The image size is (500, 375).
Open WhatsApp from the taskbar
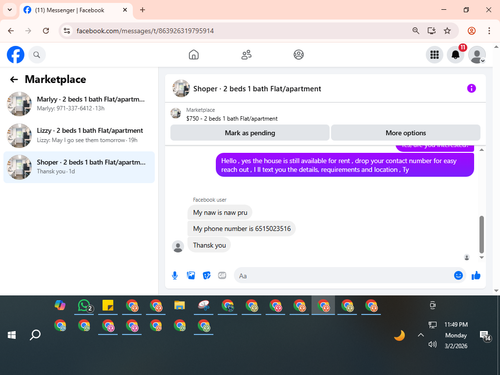pos(84,305)
